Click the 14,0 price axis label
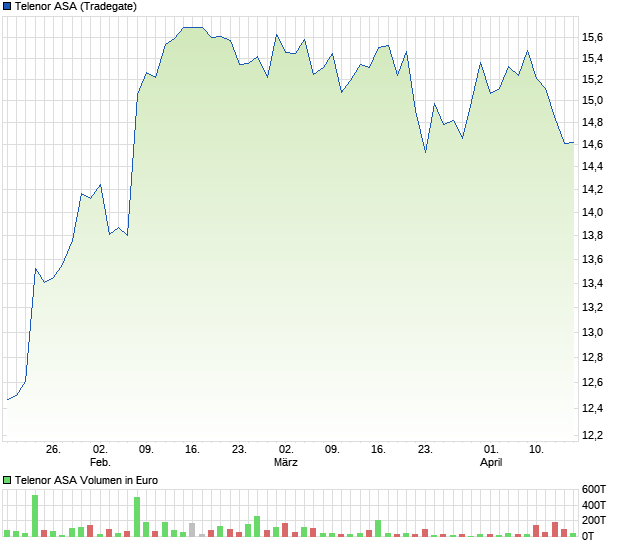This screenshot has width=620, height=546. pyautogui.click(x=592, y=212)
